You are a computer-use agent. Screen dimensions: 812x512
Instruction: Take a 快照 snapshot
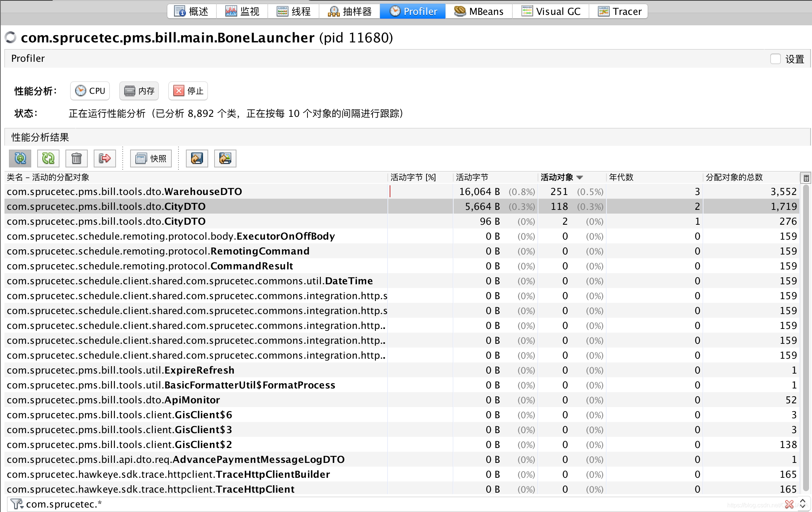coord(151,159)
